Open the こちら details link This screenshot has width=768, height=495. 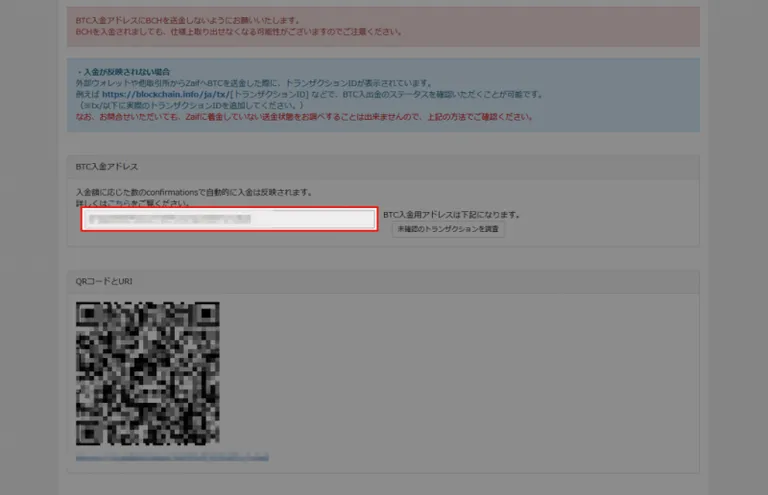(x=118, y=203)
